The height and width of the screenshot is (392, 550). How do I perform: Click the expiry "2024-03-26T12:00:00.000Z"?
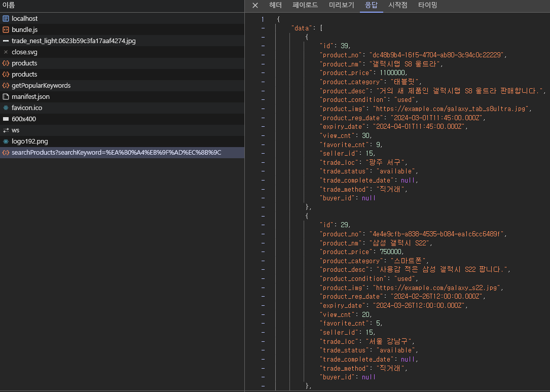coord(419,306)
